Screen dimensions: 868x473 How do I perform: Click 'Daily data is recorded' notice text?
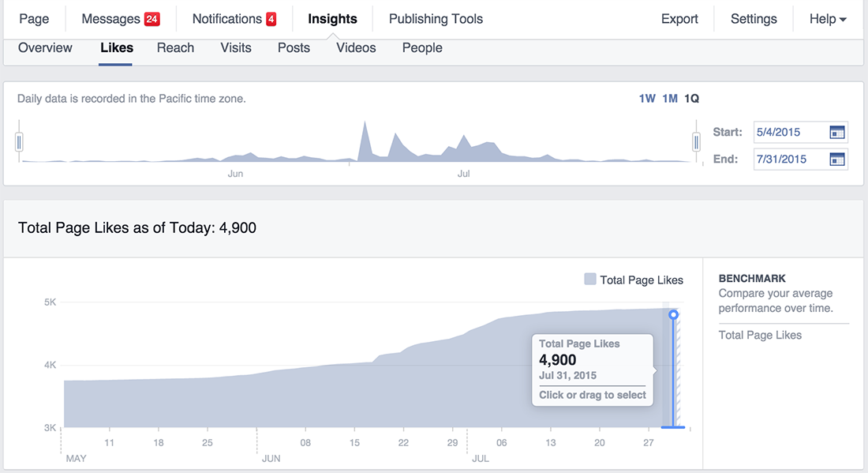(x=131, y=99)
